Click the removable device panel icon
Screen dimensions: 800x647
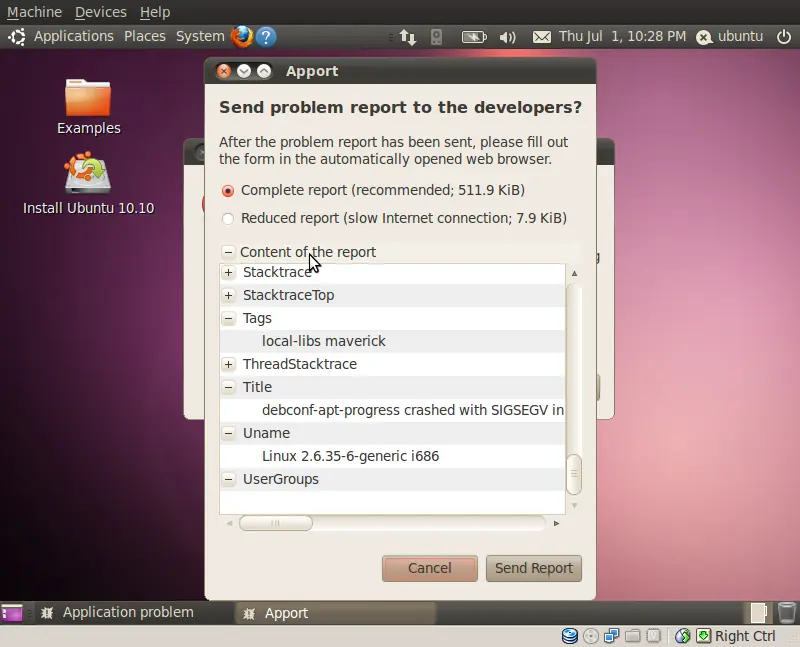pos(436,37)
